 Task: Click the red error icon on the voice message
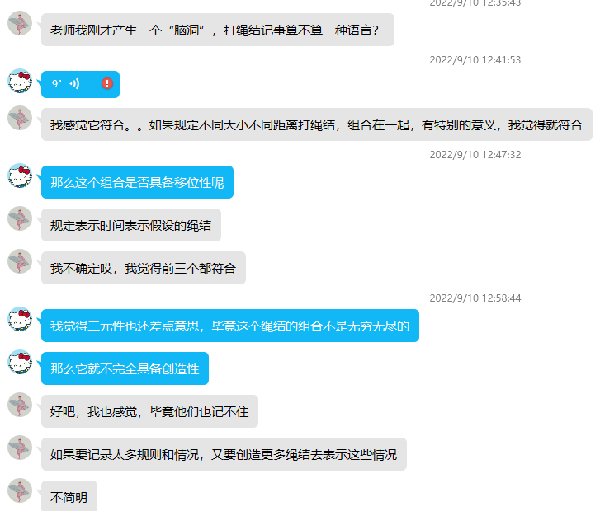pos(107,83)
